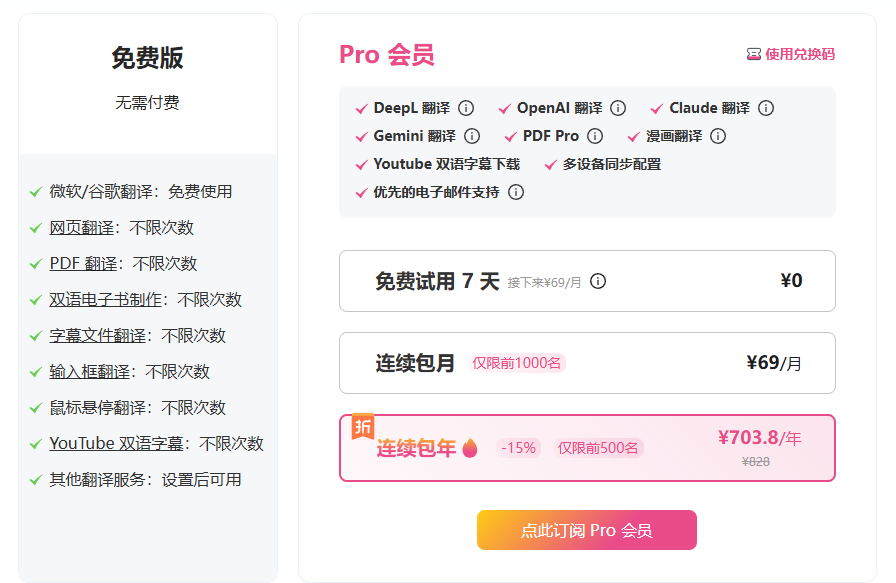
Task: Open the YouTube 双语字幕 link
Action: tap(116, 444)
